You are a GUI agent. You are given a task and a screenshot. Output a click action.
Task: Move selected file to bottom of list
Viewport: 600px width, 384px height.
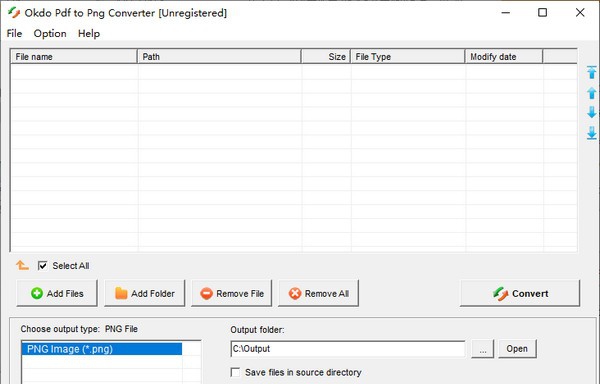[592, 133]
